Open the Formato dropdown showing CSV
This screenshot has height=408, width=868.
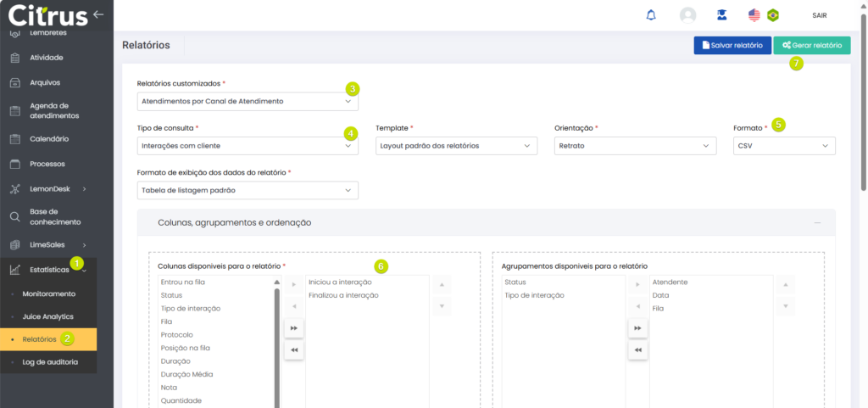tap(783, 146)
